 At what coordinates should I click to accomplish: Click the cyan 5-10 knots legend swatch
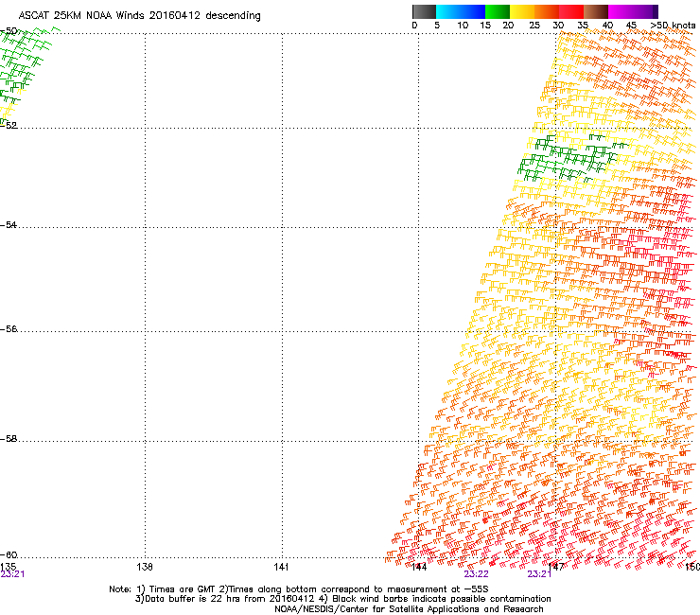coord(448,11)
